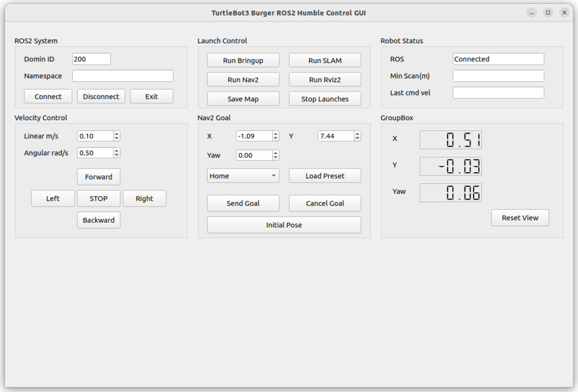Close the TurtleBot3 control window
The width and height of the screenshot is (578, 392).
coord(564,13)
